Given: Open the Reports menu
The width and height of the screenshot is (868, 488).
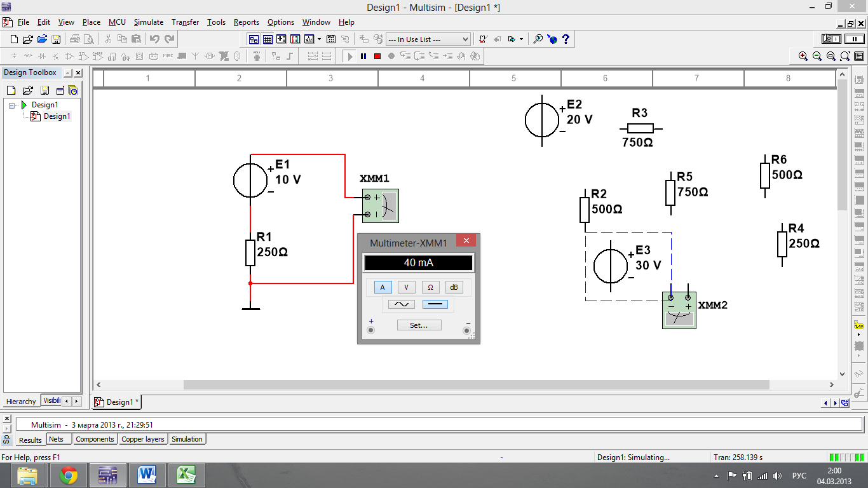Looking at the screenshot, I should (247, 22).
